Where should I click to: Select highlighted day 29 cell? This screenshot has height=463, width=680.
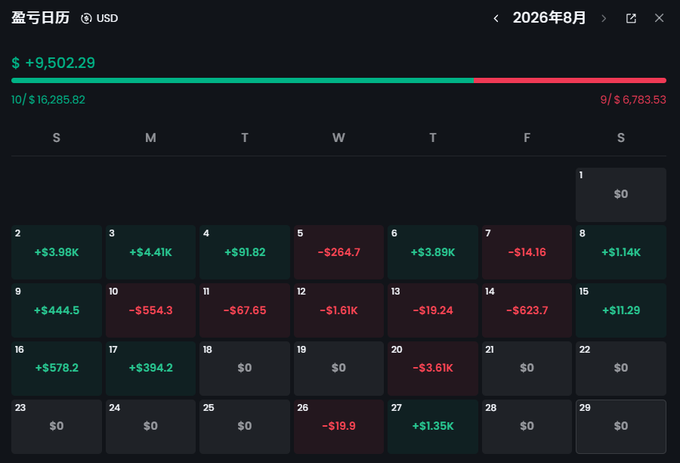coord(621,426)
